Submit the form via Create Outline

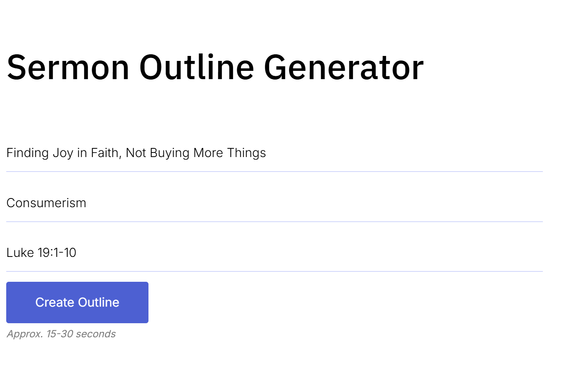77,302
